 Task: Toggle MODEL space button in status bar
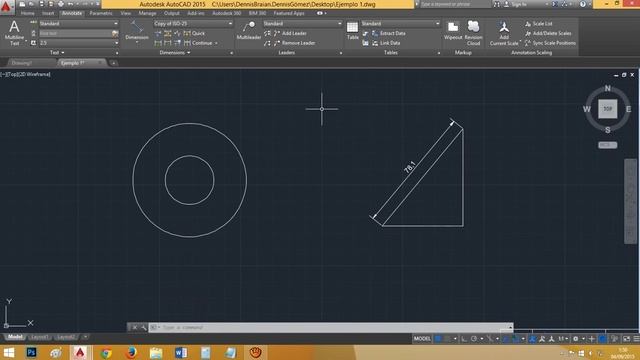point(422,339)
